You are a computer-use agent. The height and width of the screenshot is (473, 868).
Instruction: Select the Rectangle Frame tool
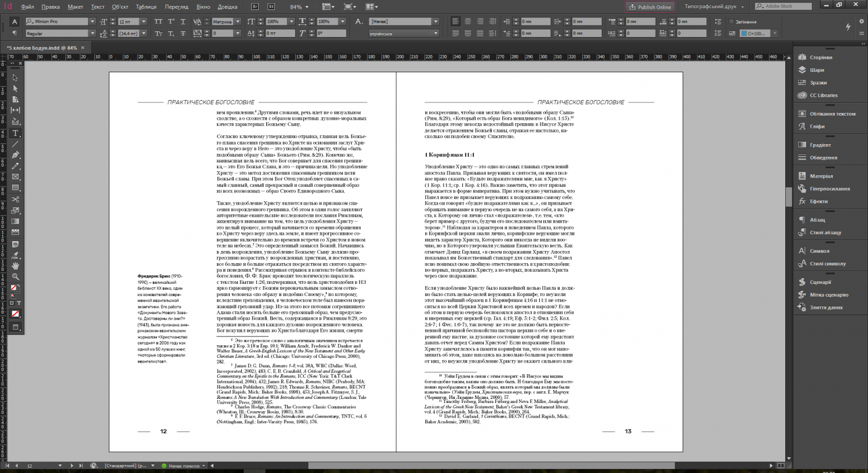[x=15, y=177]
